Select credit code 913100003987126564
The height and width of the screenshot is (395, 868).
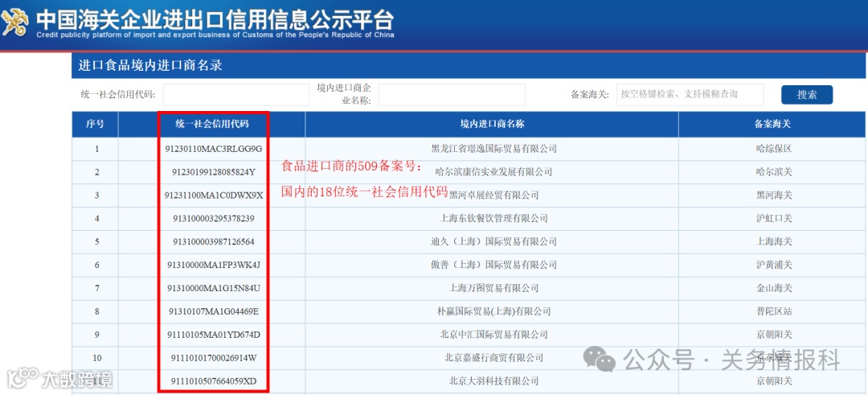point(214,242)
